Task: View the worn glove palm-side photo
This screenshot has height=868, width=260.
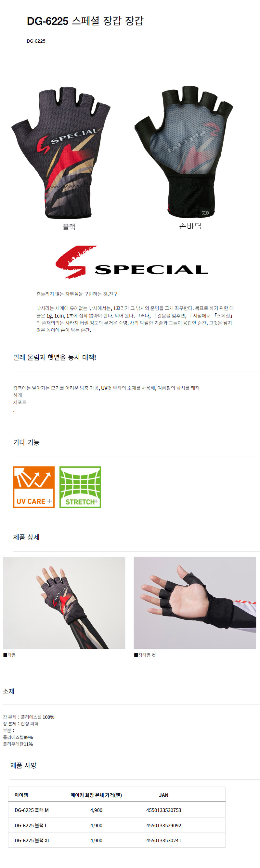Action: point(195,603)
